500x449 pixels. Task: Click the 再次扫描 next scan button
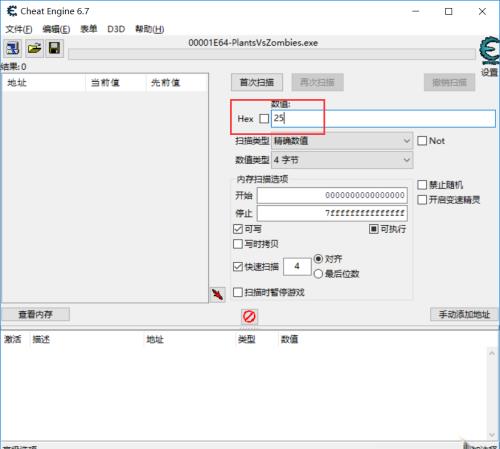pyautogui.click(x=317, y=82)
